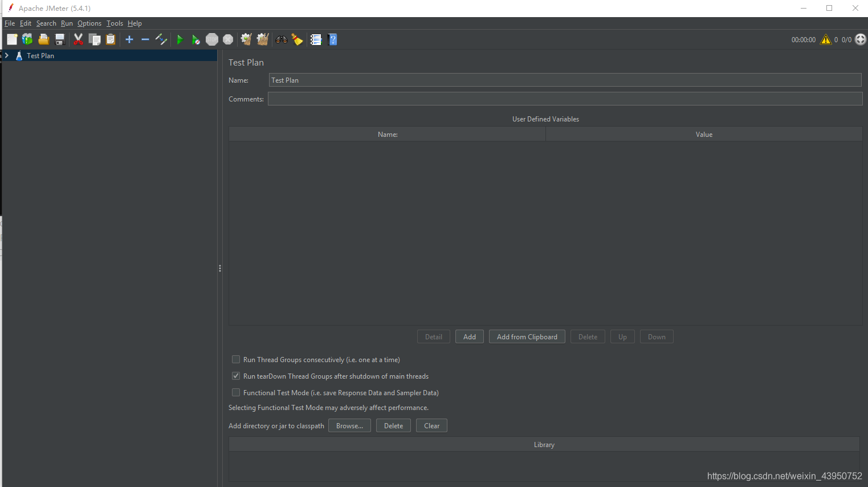Open the Function Helper list icon
This screenshot has height=487, width=868.
point(316,39)
